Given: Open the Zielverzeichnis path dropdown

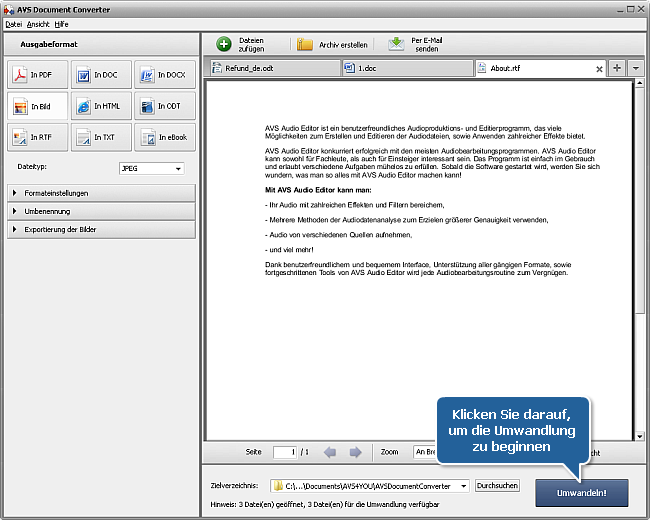Looking at the screenshot, I should click(x=463, y=486).
